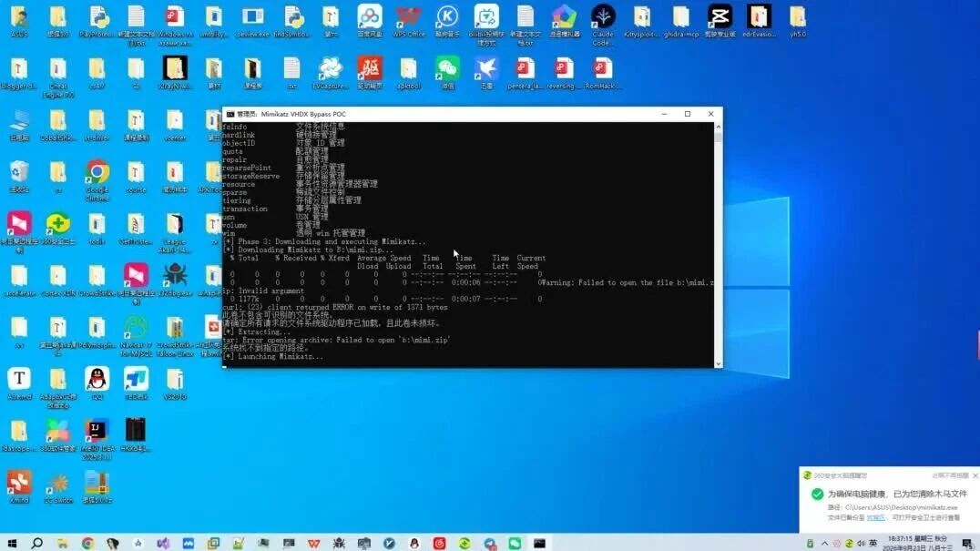Launch the CapCut Pro desktop shortcut
Viewport: 980px width, 551px height.
click(720, 21)
